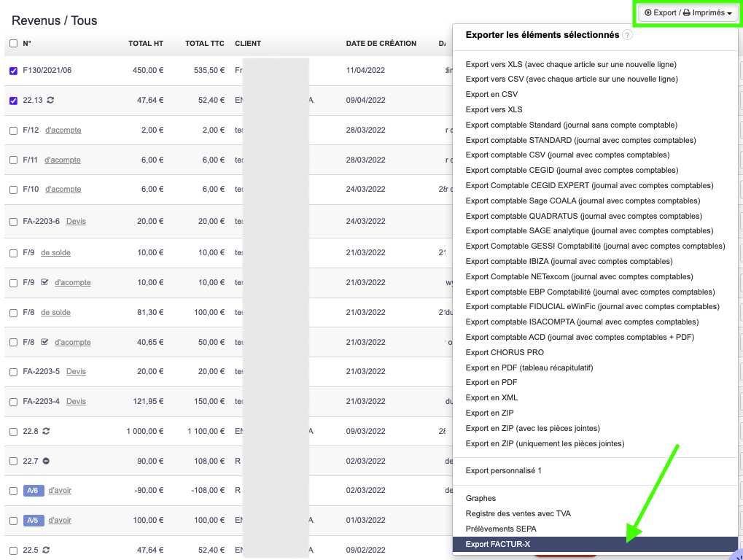Click the recurring icon beside invoice 22.5
The width and height of the screenshot is (743, 560).
[46, 550]
